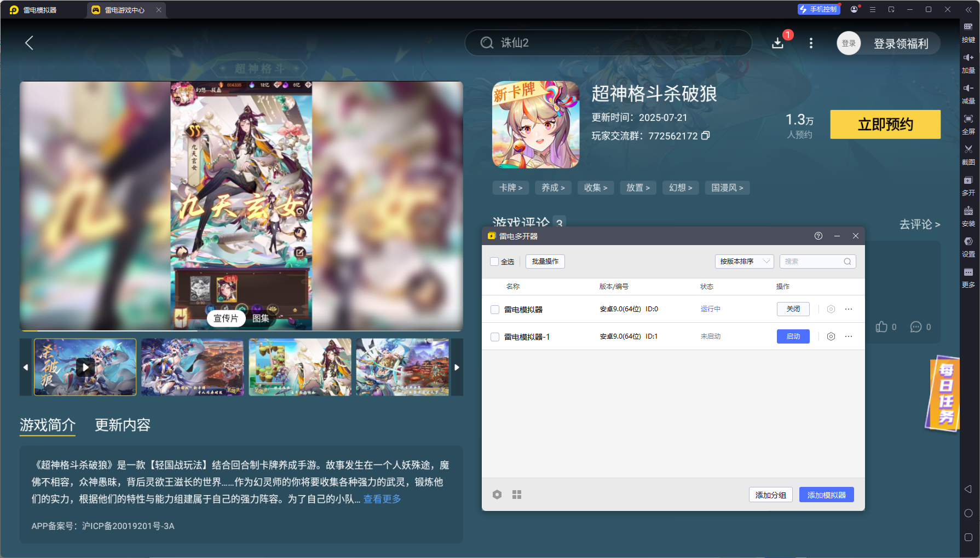Click 安装 APK install sidebar icon
This screenshot has width=980, height=558.
[969, 216]
